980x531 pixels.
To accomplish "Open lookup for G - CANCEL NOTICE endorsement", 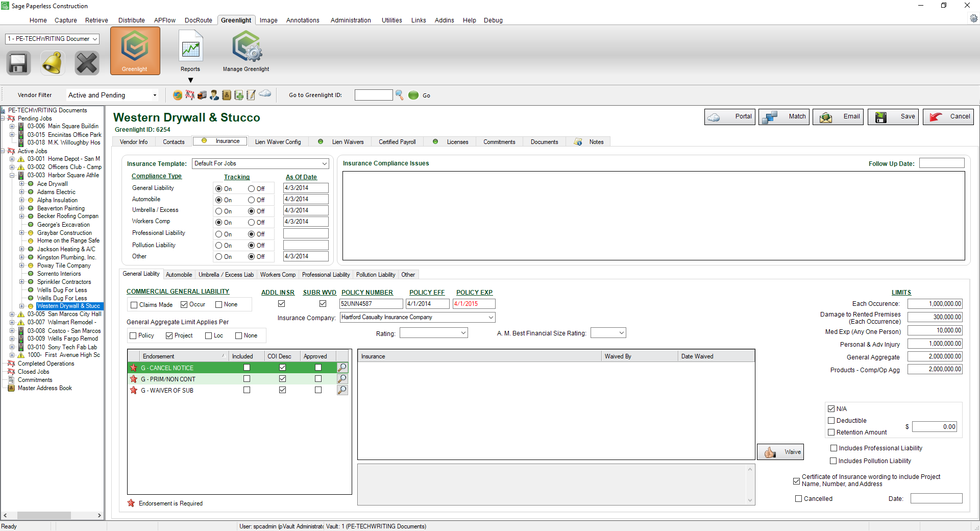I will point(342,368).
